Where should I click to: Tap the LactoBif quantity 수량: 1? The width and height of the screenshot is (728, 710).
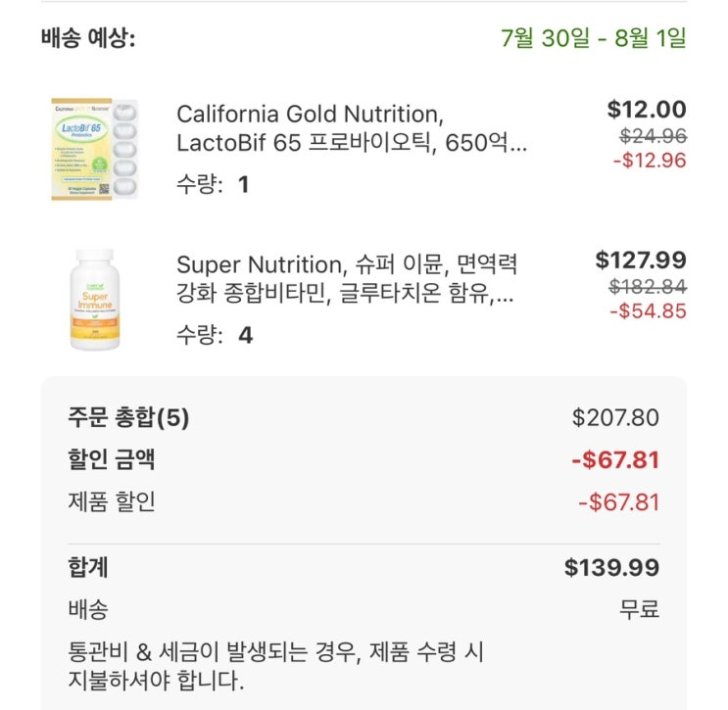(213, 184)
